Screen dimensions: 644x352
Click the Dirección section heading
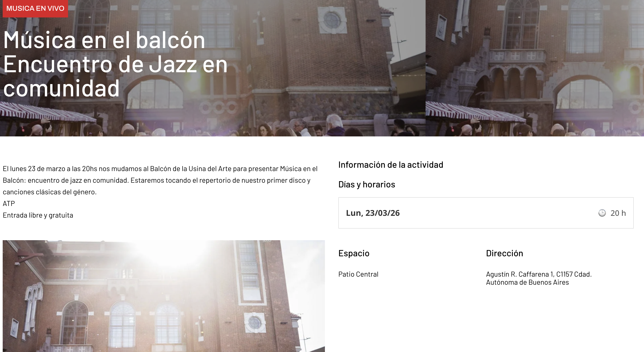[505, 253]
